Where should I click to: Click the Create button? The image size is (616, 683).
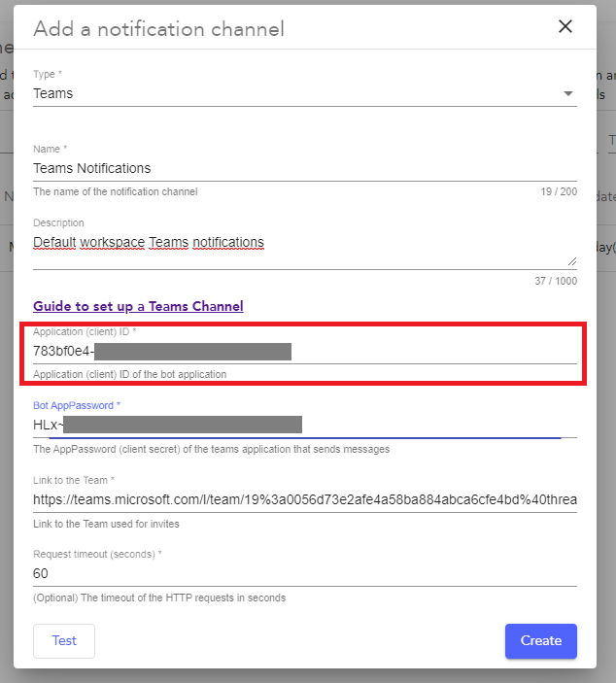(541, 641)
